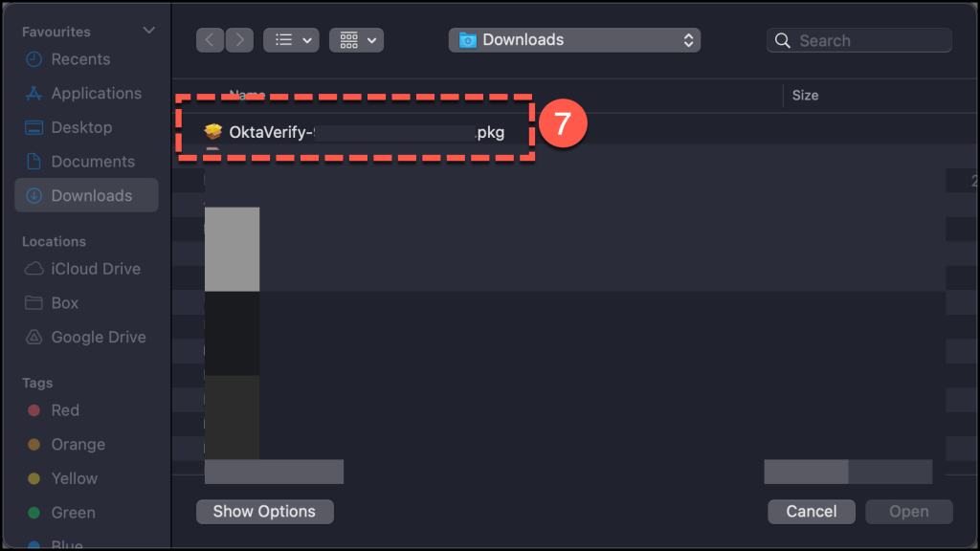Select Downloads in the sidebar
The width and height of the screenshot is (980, 551).
click(91, 195)
